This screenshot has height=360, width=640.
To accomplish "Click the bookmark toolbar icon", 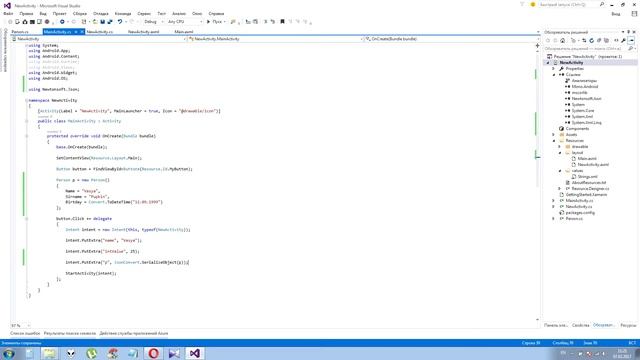I will click(282, 22).
